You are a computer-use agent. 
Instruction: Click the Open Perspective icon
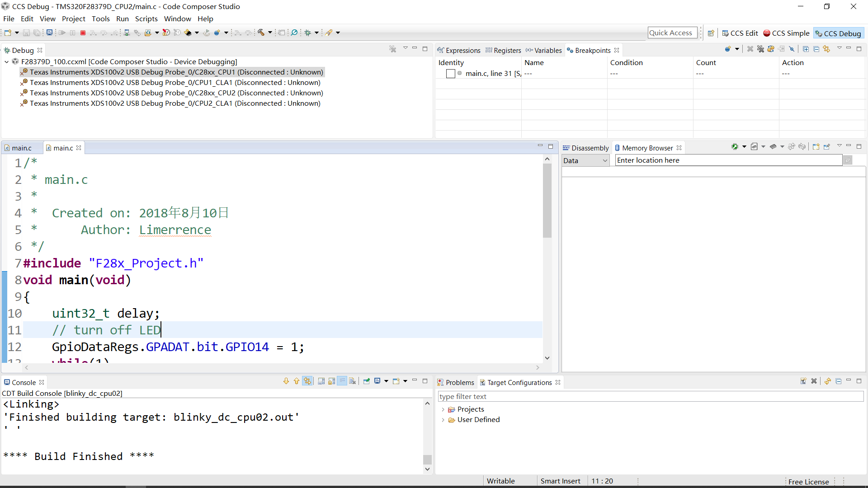click(x=711, y=33)
